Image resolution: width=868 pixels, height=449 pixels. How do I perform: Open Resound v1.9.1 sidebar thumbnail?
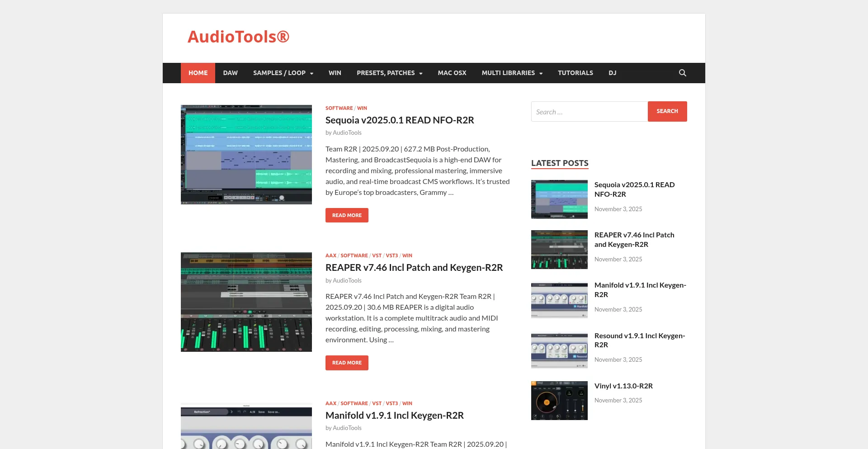point(559,350)
